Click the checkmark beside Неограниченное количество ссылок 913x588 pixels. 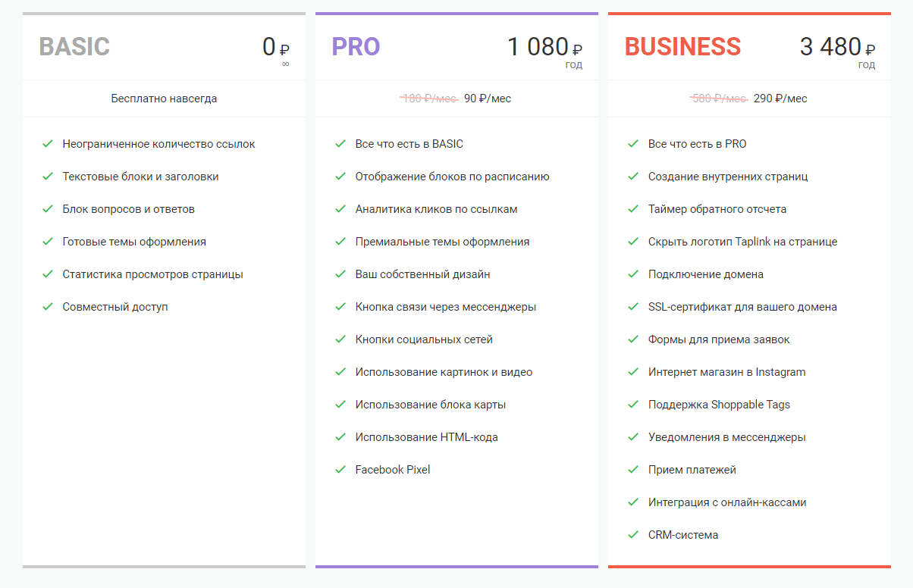click(x=47, y=143)
